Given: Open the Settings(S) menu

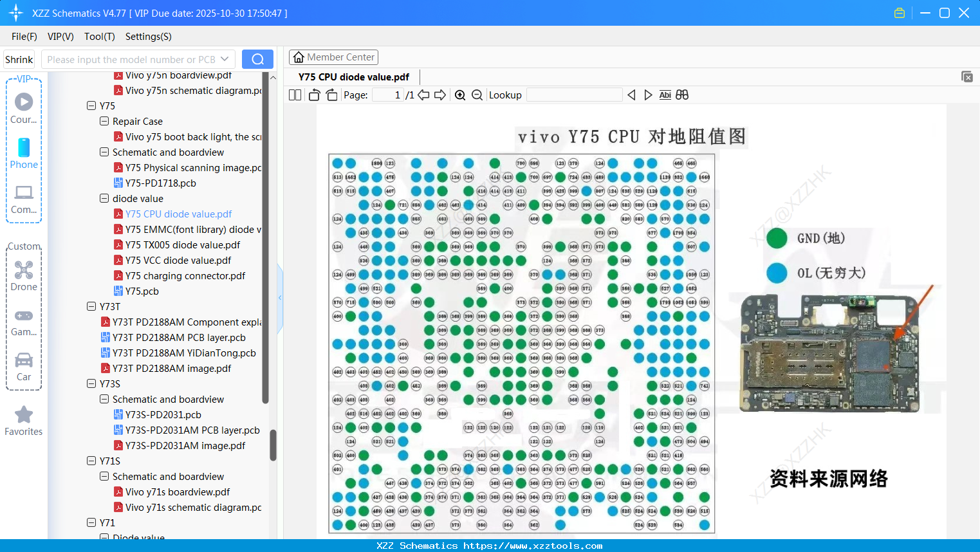Looking at the screenshot, I should pos(149,37).
